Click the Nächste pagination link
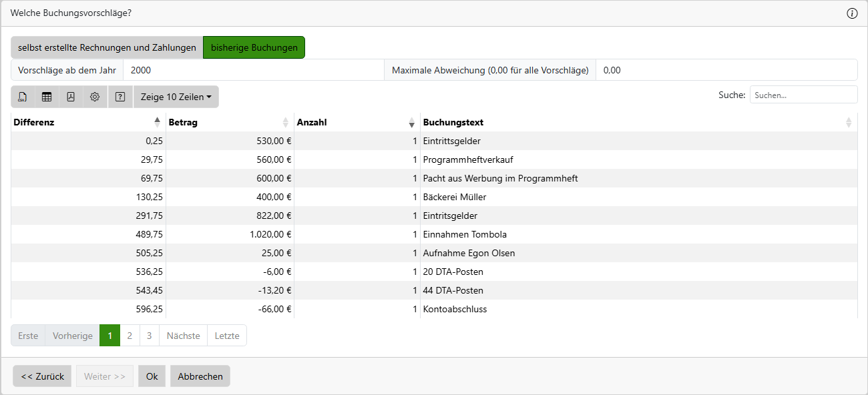This screenshot has height=395, width=868. coord(183,336)
